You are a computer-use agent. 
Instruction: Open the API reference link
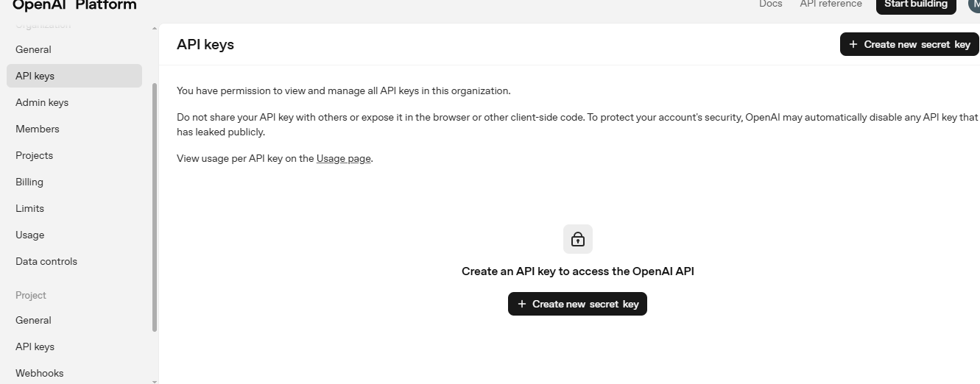tap(831, 4)
